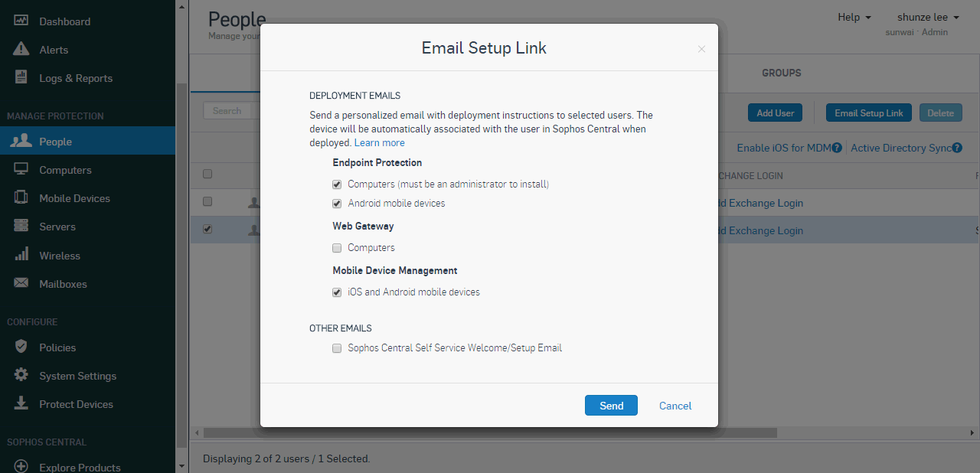Click horizontal scrollbar right arrow
Image resolution: width=980 pixels, height=473 pixels.
tap(974, 432)
